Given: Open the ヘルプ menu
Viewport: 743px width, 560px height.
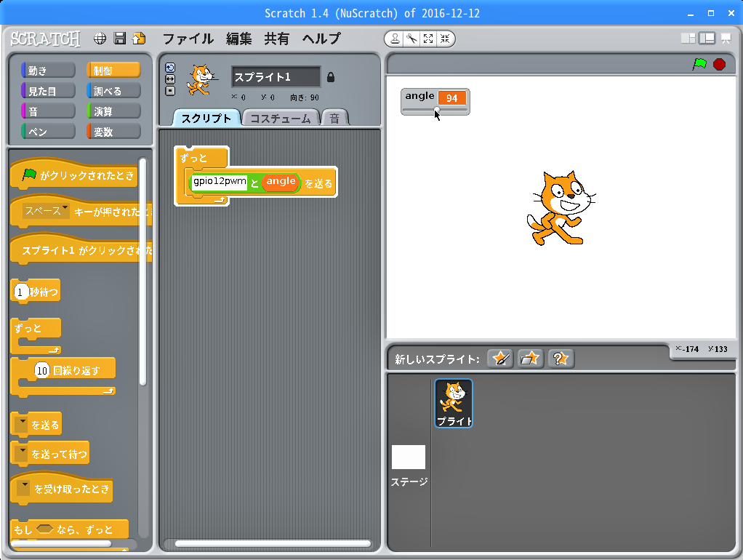Looking at the screenshot, I should coord(321,39).
